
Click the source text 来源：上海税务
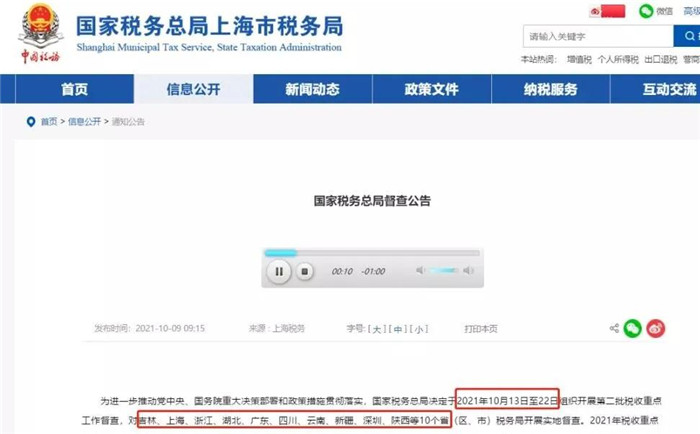click(x=277, y=328)
